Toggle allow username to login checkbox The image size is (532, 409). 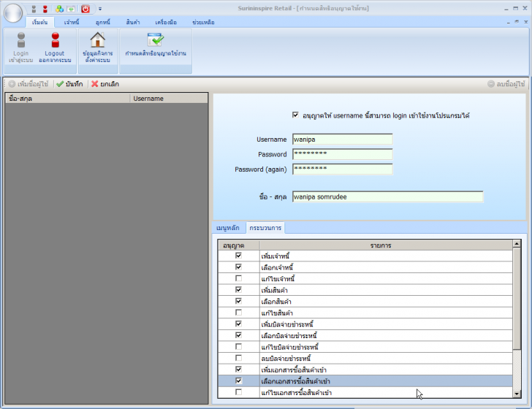(295, 115)
